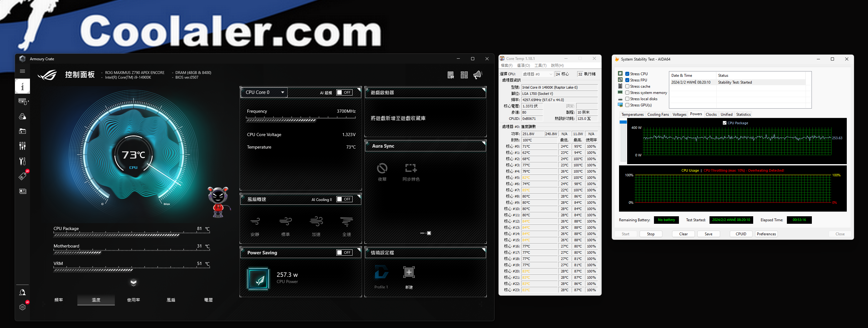Screen dimensions: 868x328
Task: Open Scenario Profiles sliders icon in sidebar
Action: [22, 146]
